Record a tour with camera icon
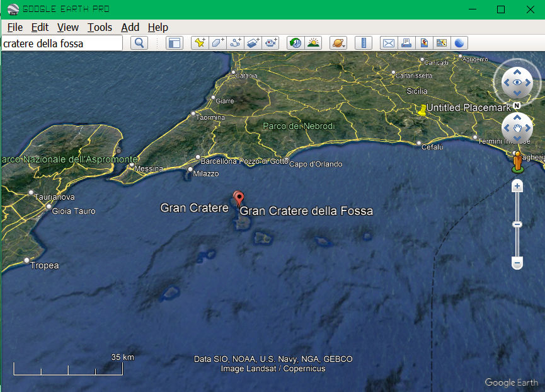 pos(271,43)
